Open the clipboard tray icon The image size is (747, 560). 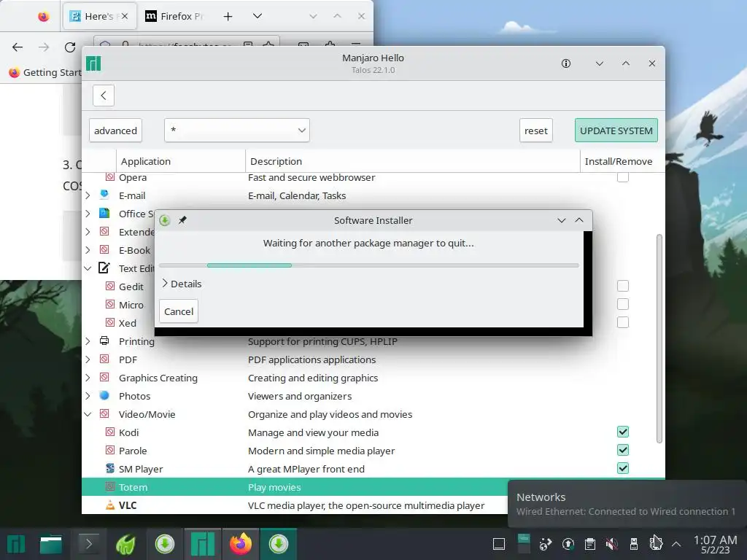tap(589, 543)
